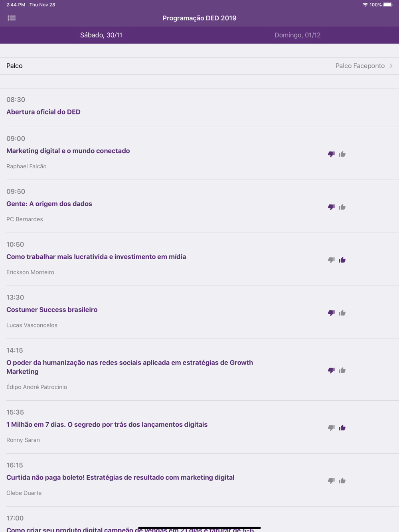This screenshot has height=532, width=399.
Task: Dislike Costumer Success brasileiro session
Action: pyautogui.click(x=331, y=313)
